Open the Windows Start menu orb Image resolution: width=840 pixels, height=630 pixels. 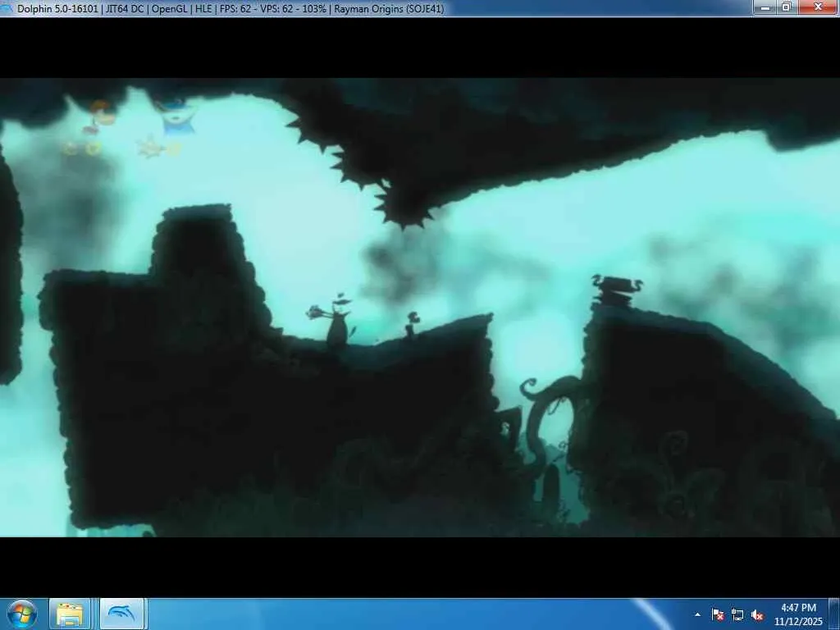22,614
